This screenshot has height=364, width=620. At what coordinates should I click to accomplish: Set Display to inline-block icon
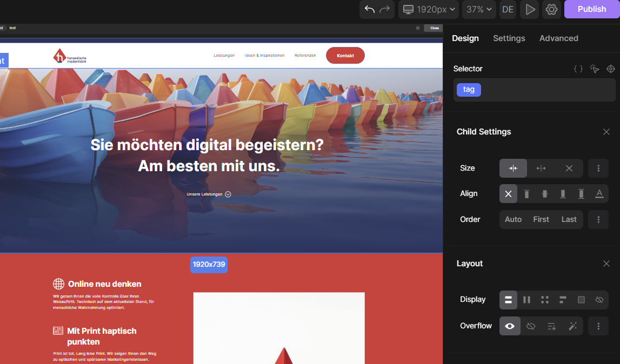[x=563, y=300]
